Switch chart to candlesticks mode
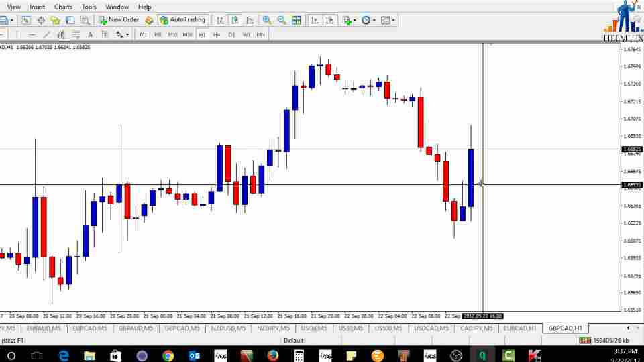 click(235, 20)
